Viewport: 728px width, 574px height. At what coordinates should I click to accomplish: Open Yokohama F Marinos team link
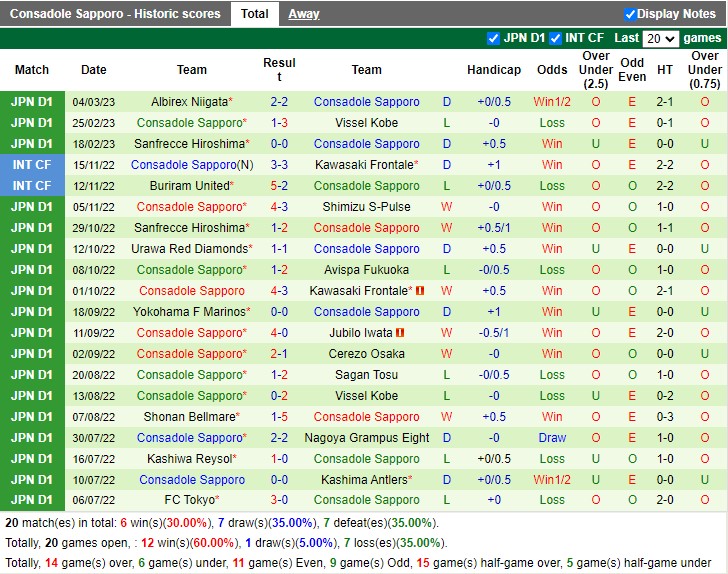(x=189, y=312)
